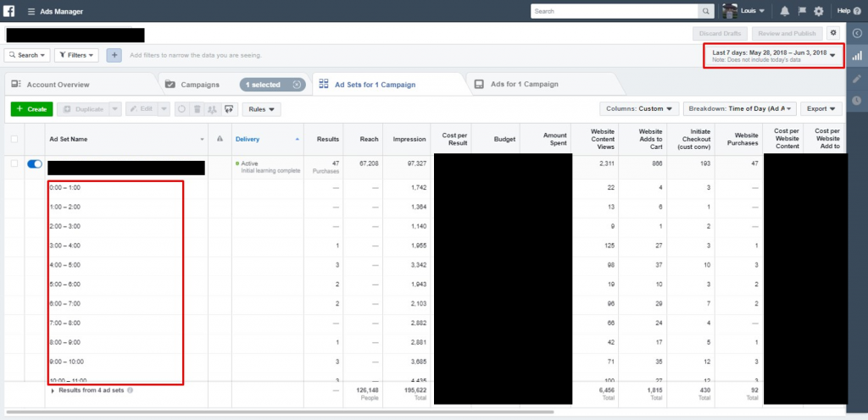868x420 pixels.
Task: Click the Reach column header
Action: [x=370, y=139]
